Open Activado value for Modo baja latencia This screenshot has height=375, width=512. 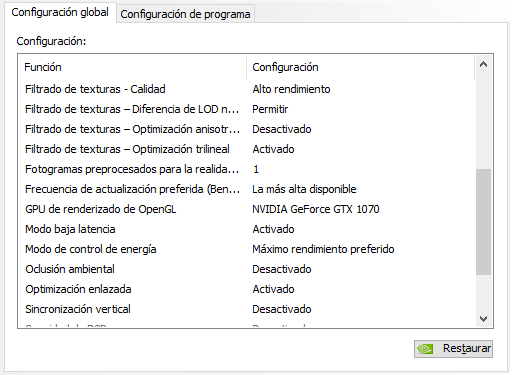(273, 229)
